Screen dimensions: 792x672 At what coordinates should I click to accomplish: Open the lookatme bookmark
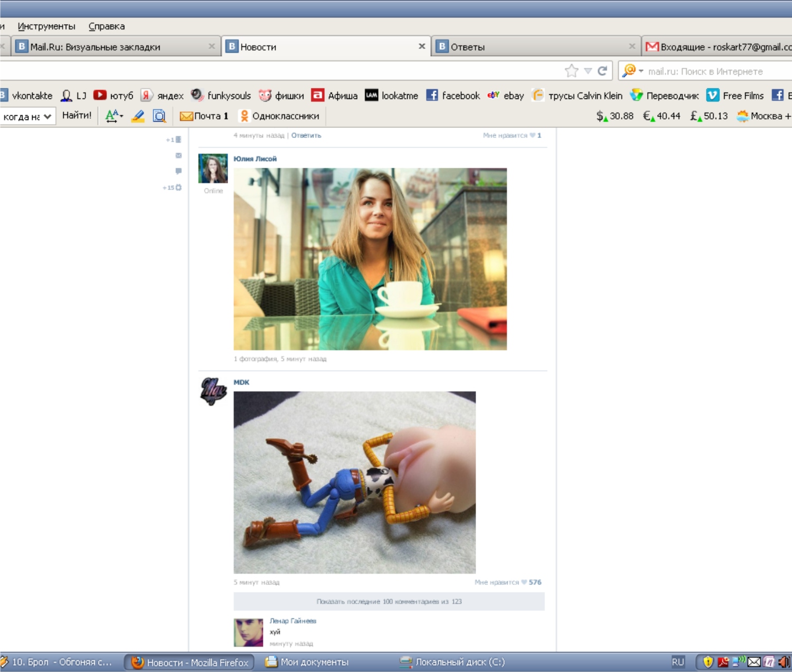tap(392, 95)
